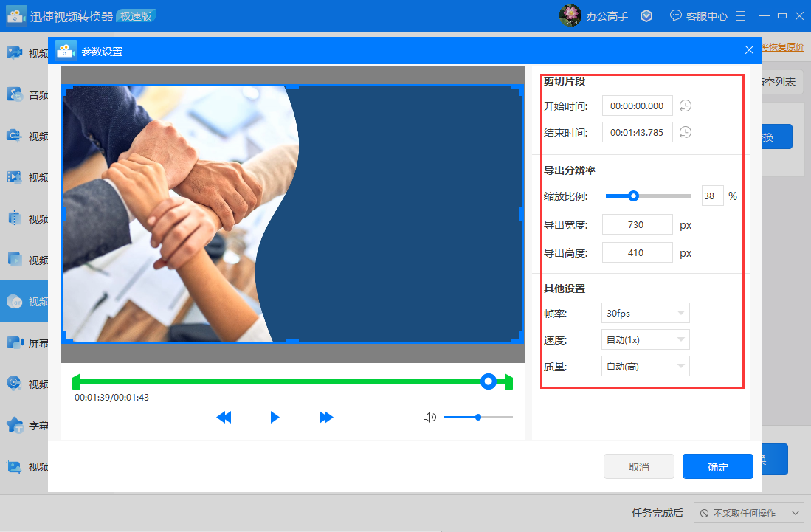
Task: Confirm settings with the 确定 button
Action: click(717, 466)
